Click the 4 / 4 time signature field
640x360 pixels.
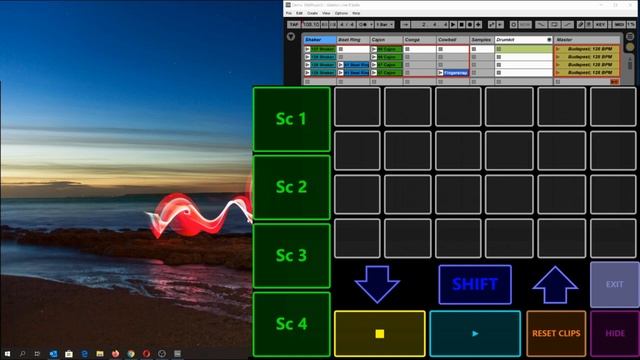tap(347, 25)
